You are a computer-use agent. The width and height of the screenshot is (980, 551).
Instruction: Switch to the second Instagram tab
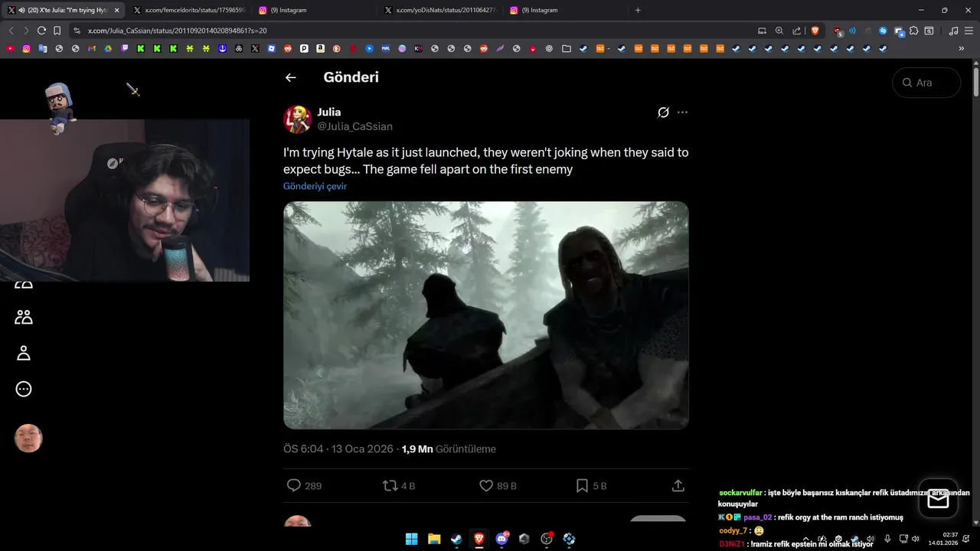(x=565, y=10)
